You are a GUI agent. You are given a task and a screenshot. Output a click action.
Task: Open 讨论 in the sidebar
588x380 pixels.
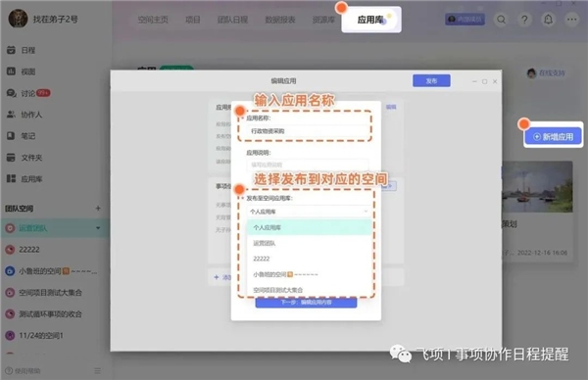click(28, 93)
